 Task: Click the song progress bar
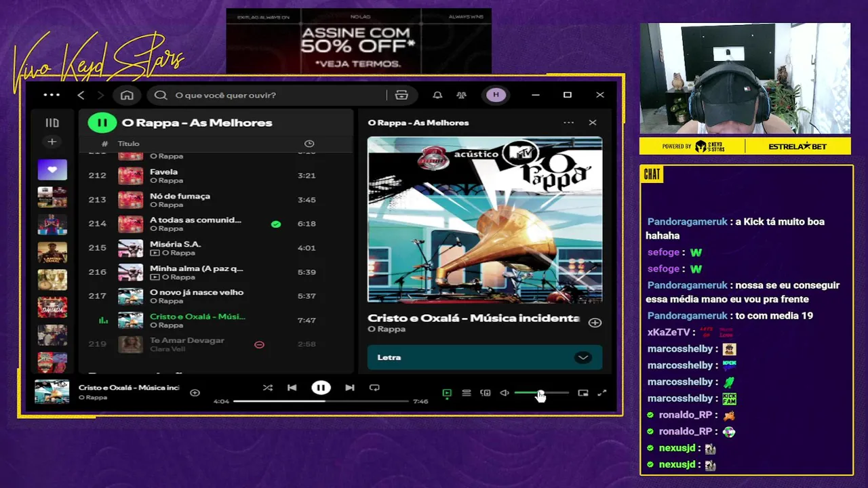pos(321,401)
